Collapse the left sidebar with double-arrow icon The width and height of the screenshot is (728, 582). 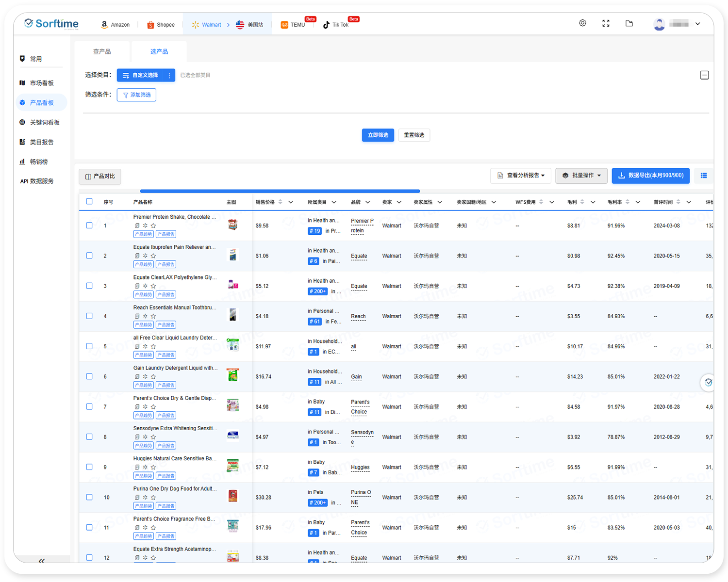pos(42,561)
